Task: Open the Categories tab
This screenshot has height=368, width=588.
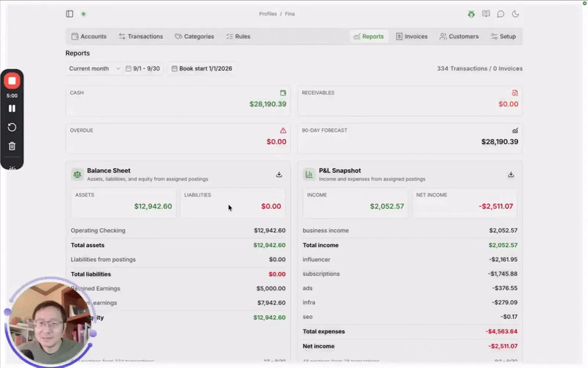Action: click(x=194, y=36)
